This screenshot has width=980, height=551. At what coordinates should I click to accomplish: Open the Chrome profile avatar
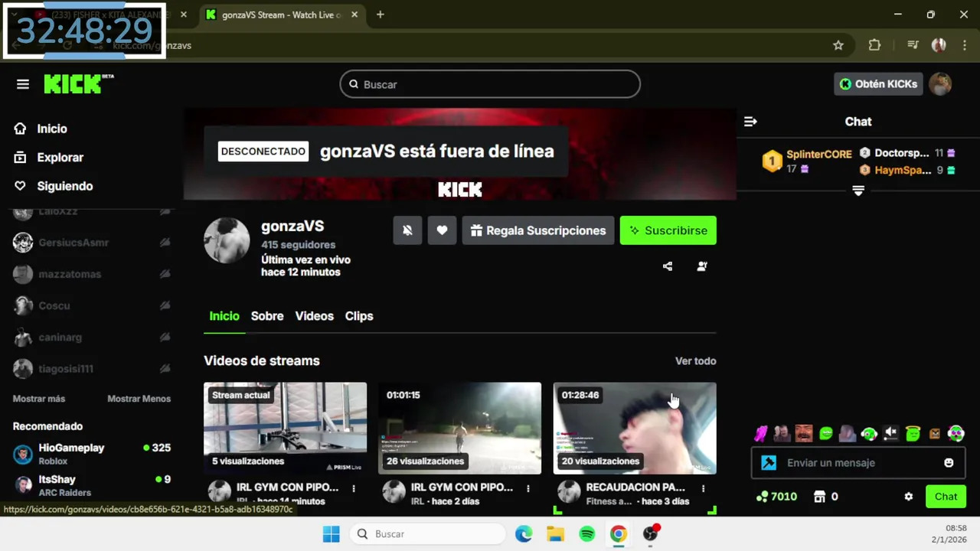pos(939,45)
